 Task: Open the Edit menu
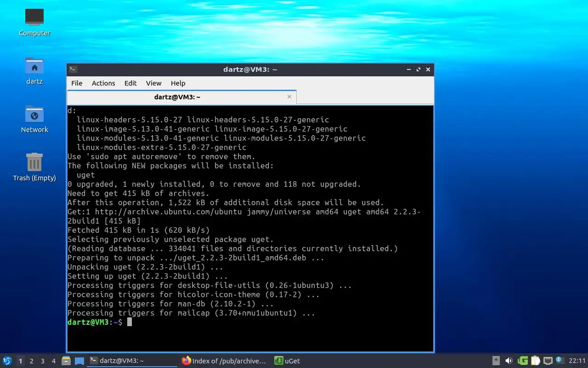pos(130,83)
